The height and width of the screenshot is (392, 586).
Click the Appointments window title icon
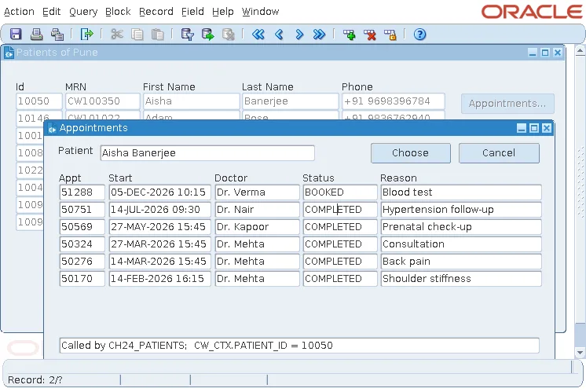(52, 129)
